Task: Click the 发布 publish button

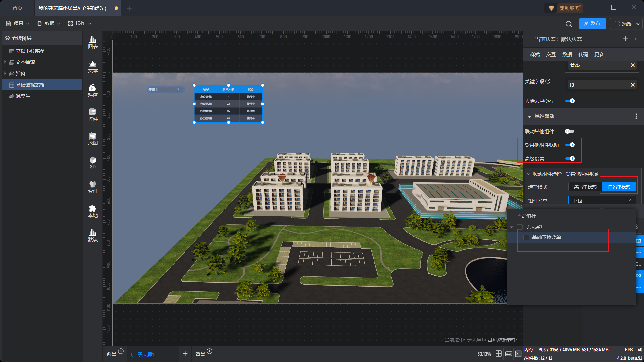Action: click(592, 23)
